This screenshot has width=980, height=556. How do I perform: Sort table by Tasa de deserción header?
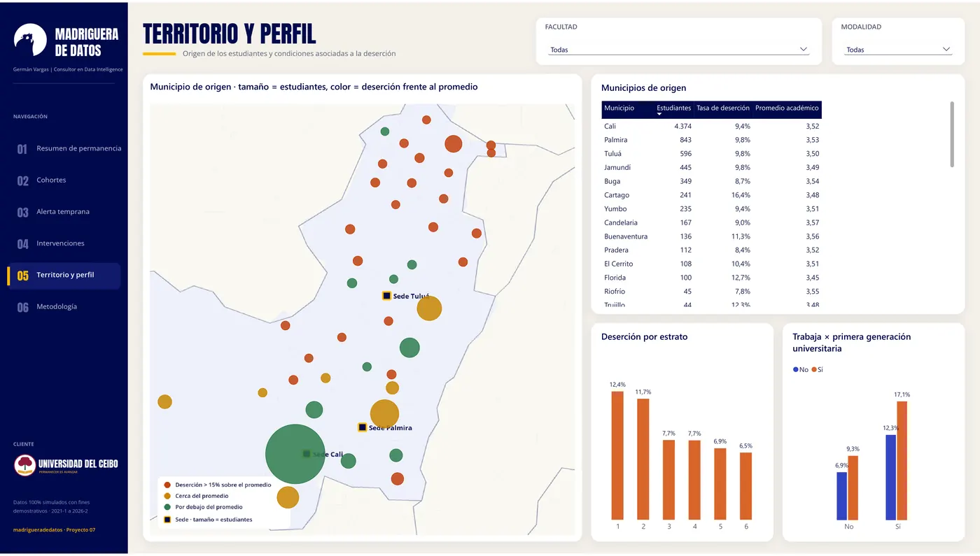(723, 108)
